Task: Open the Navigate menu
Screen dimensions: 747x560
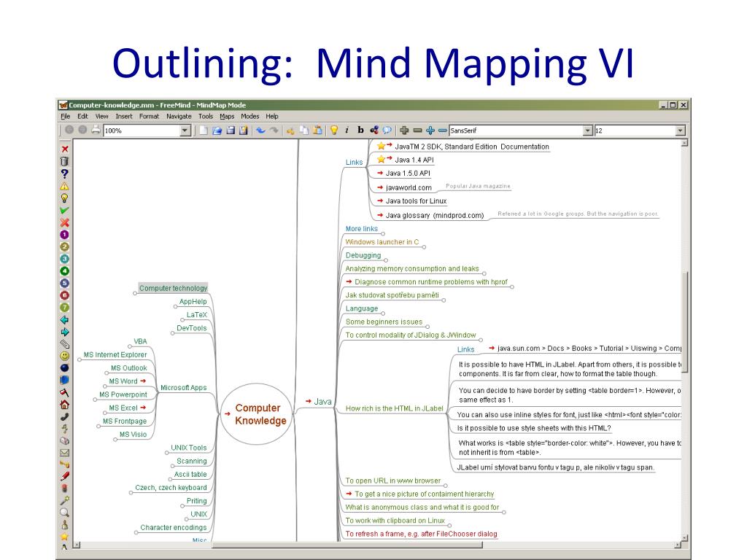Action: click(x=179, y=116)
